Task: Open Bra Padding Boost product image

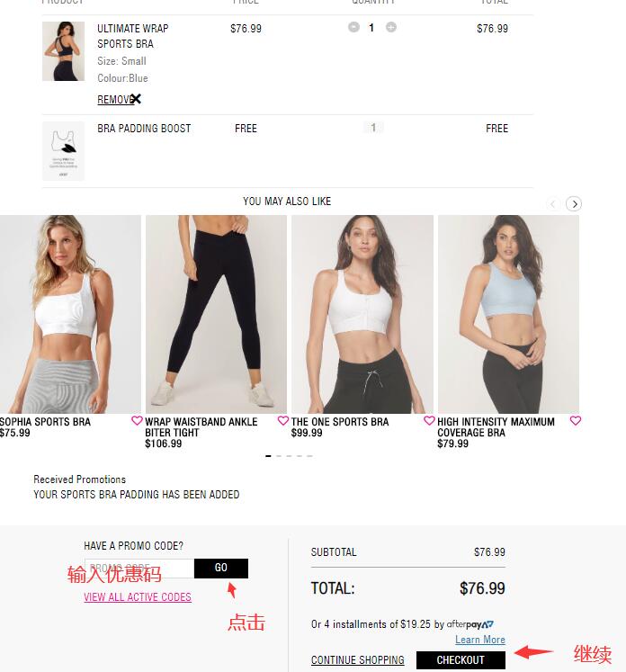Action: point(63,151)
